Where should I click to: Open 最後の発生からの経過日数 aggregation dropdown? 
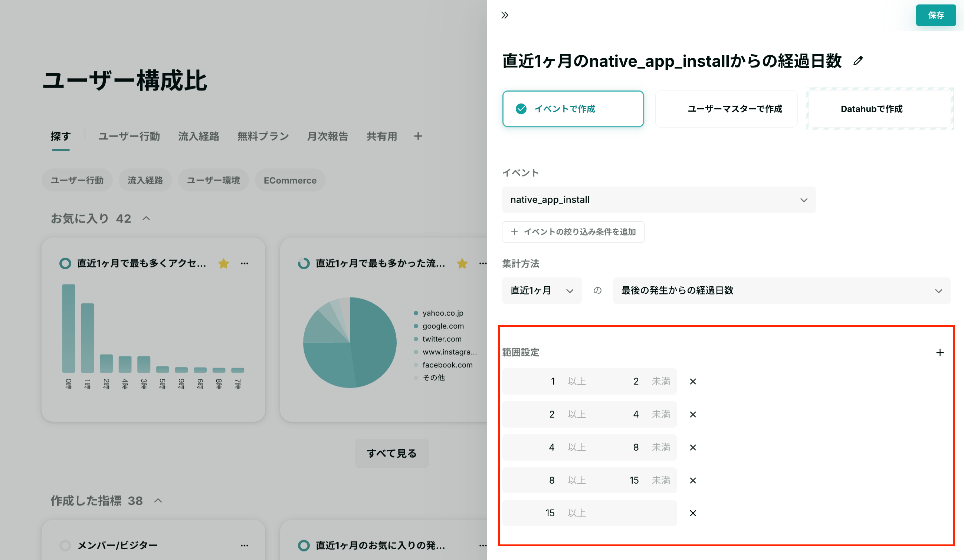[x=781, y=291]
